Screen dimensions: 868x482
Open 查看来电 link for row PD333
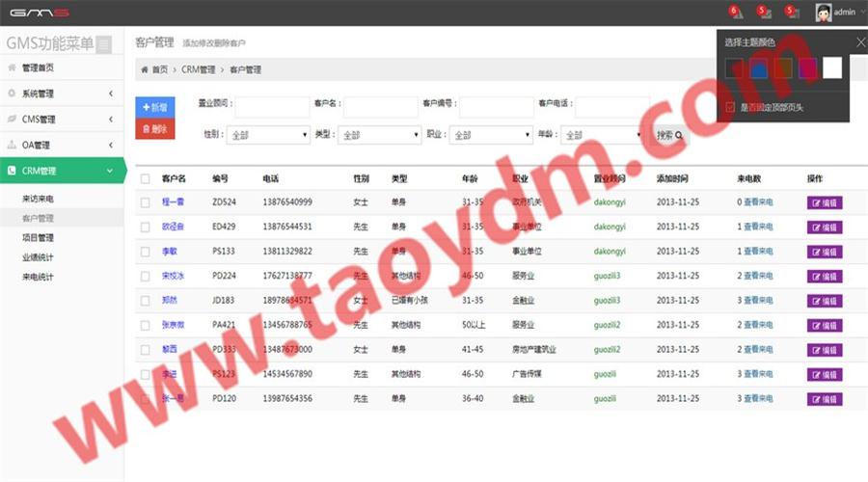[x=758, y=350]
